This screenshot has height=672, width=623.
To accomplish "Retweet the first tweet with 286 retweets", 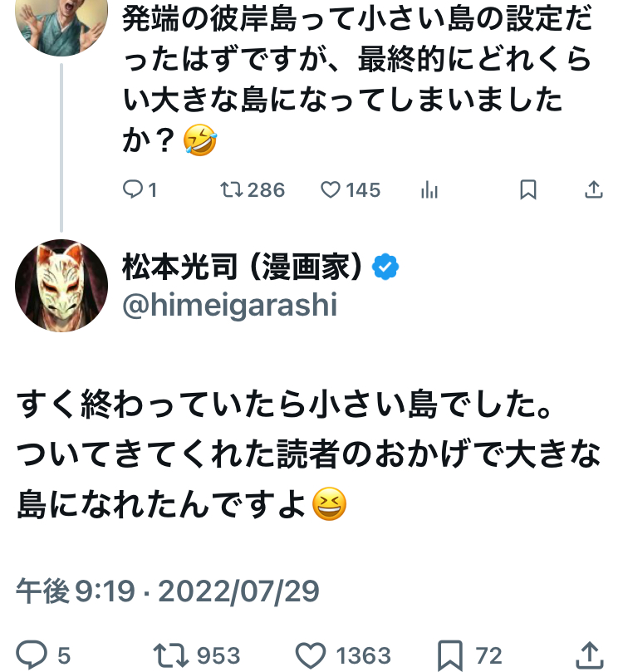I will point(229,190).
